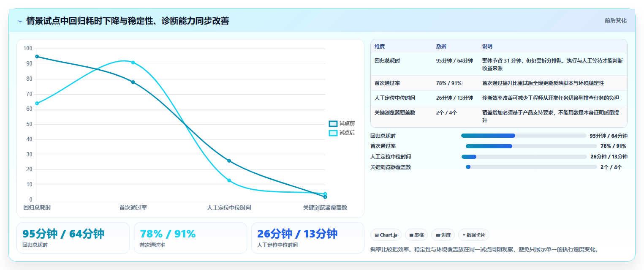The width and height of the screenshot is (644, 270).
Task: Click the 整体节省 31 分钟 description cell
Action: 552,64
